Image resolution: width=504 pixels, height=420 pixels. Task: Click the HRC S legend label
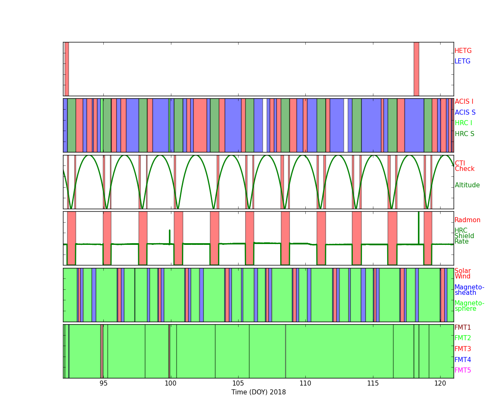pos(464,134)
